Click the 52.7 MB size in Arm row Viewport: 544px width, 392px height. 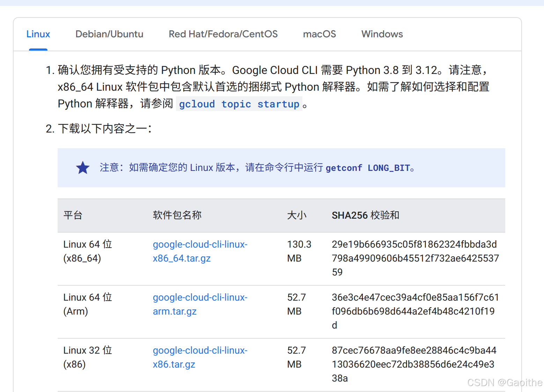pyautogui.click(x=296, y=304)
